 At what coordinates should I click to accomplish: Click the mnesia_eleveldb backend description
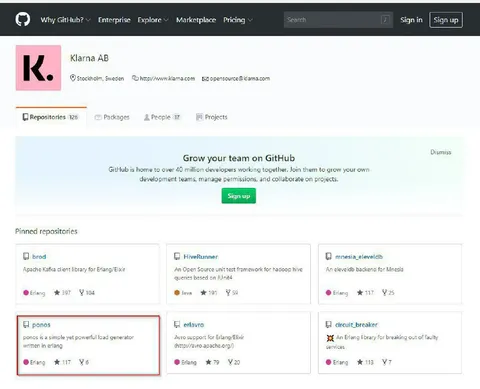tap(365, 269)
